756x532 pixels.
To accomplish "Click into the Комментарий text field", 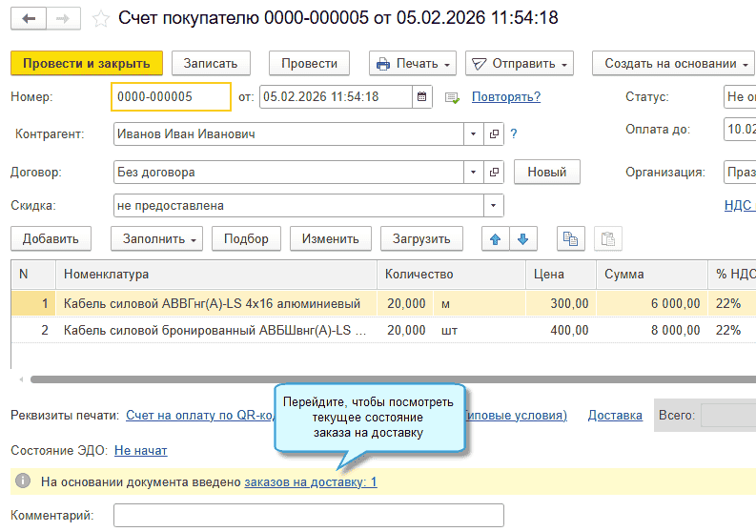I will click(308, 516).
